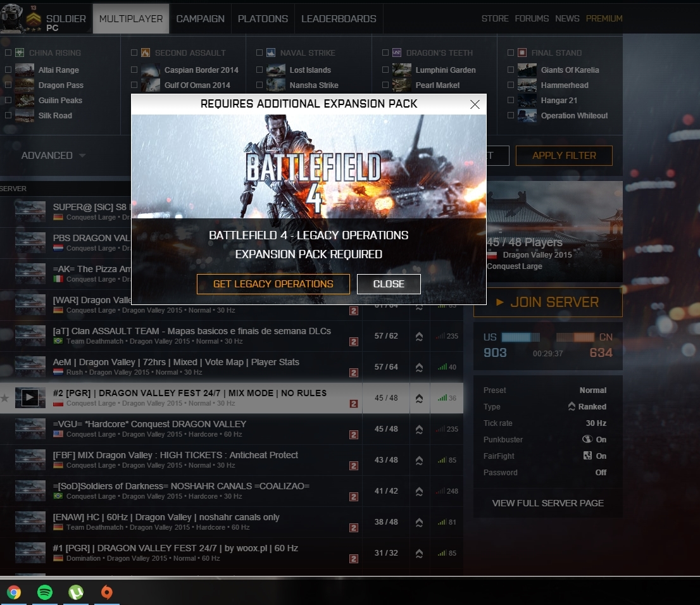
Task: Favorite the #2 [PGR] server with star
Action: pyautogui.click(x=5, y=397)
